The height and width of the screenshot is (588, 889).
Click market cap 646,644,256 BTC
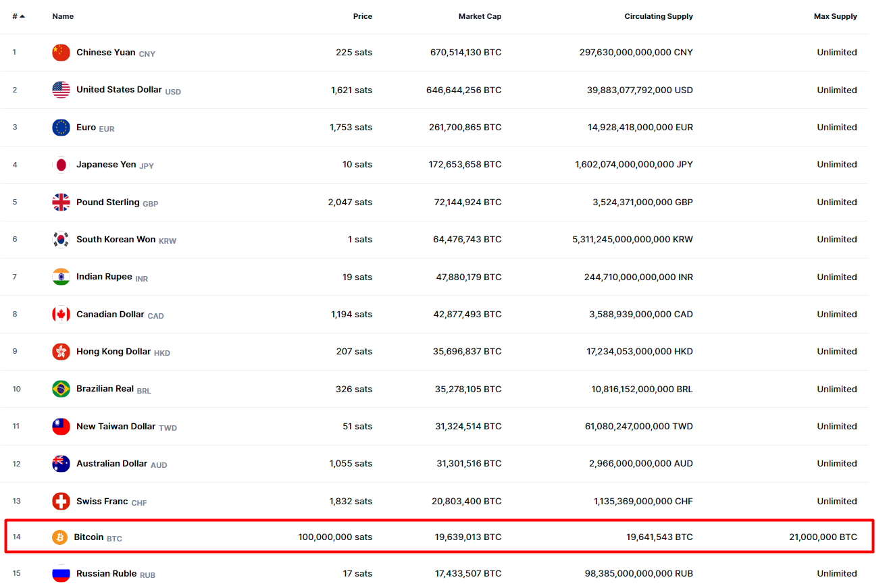point(464,90)
